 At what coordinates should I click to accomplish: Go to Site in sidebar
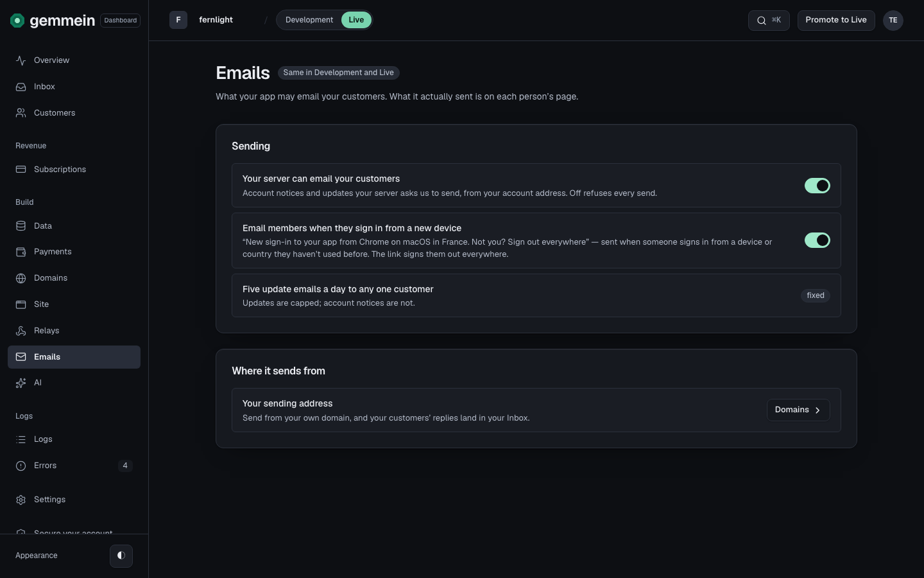point(74,304)
